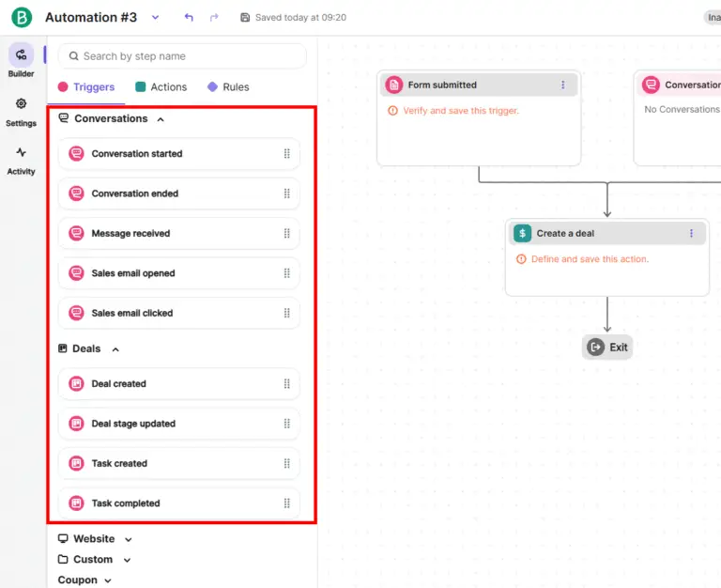Image resolution: width=721 pixels, height=588 pixels.
Task: Select the Triggers tab
Action: coord(86,87)
